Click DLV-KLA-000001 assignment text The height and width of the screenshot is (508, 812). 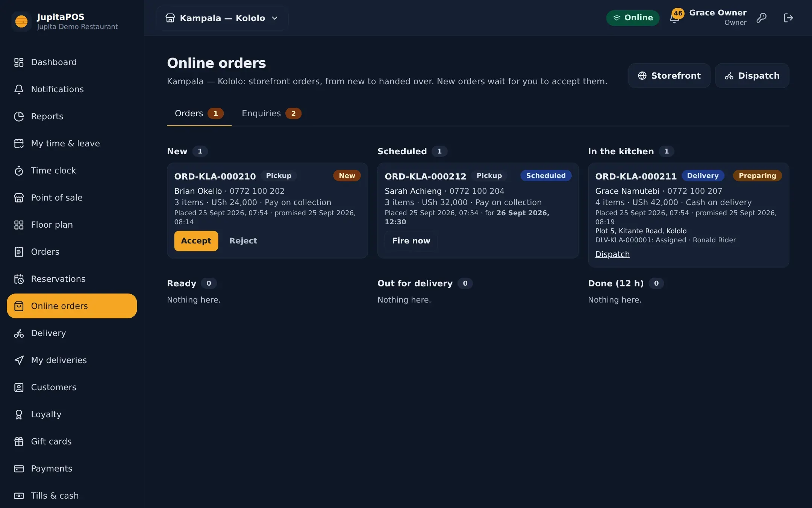point(665,240)
